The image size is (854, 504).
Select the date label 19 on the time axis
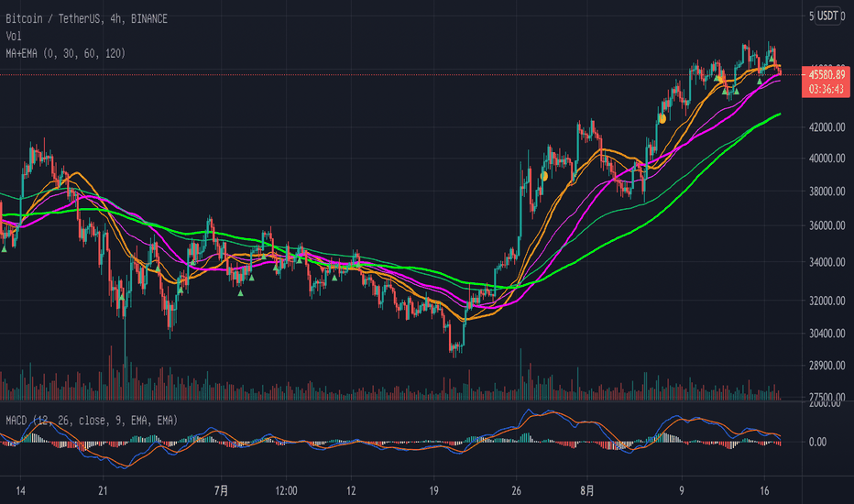(433, 491)
